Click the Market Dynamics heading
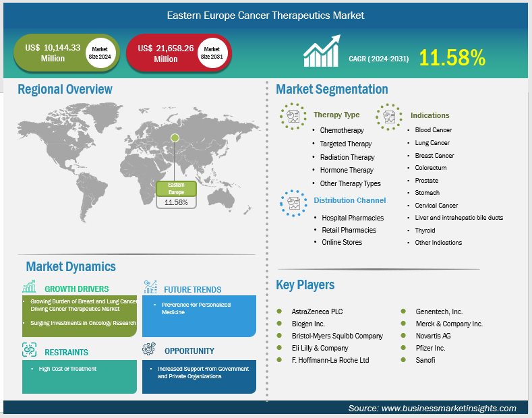 [x=71, y=267]
